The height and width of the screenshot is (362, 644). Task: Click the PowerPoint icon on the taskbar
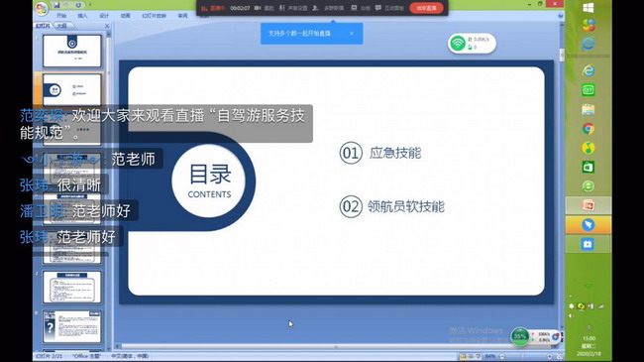point(589,205)
